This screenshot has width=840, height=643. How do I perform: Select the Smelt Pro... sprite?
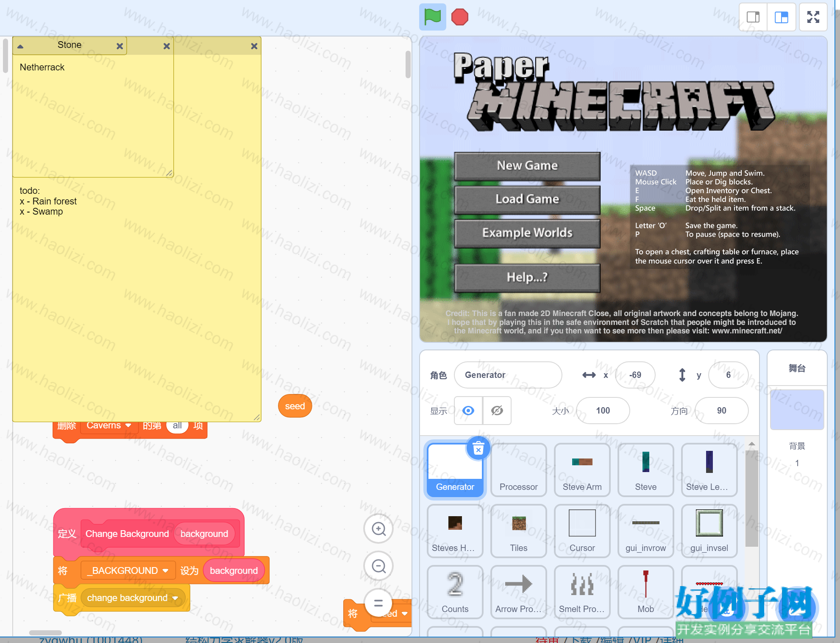tap(582, 592)
